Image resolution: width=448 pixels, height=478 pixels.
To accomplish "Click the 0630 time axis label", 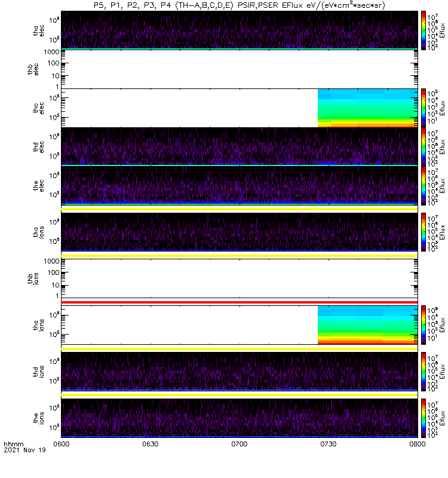I will pyautogui.click(x=151, y=444).
